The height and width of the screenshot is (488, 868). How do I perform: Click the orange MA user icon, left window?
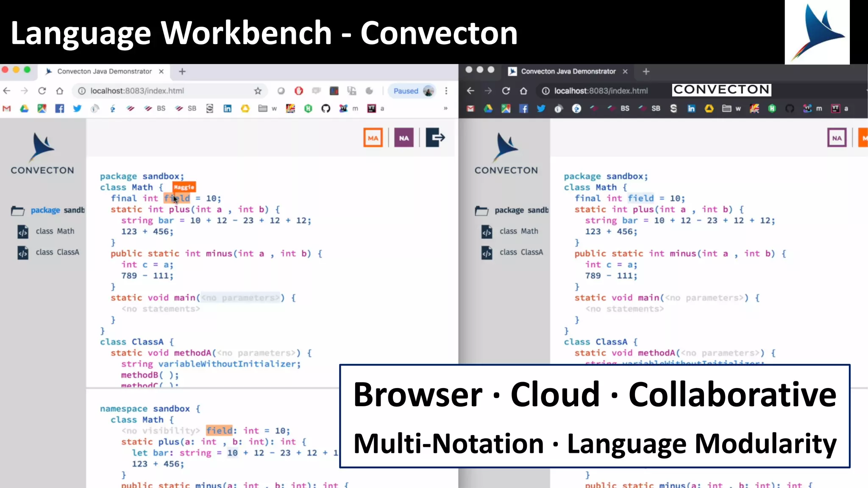(x=373, y=138)
